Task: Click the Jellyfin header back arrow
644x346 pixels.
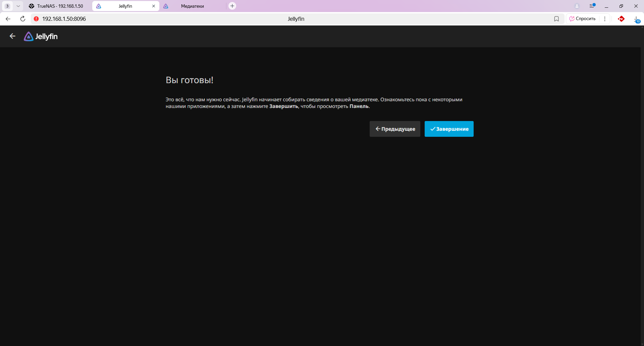Action: (12, 36)
